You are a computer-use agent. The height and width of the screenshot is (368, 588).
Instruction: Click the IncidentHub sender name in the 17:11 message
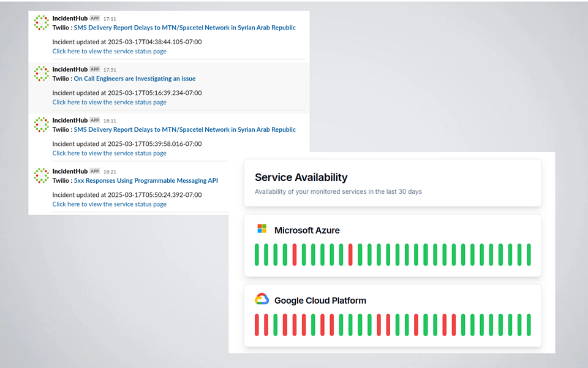click(x=70, y=18)
